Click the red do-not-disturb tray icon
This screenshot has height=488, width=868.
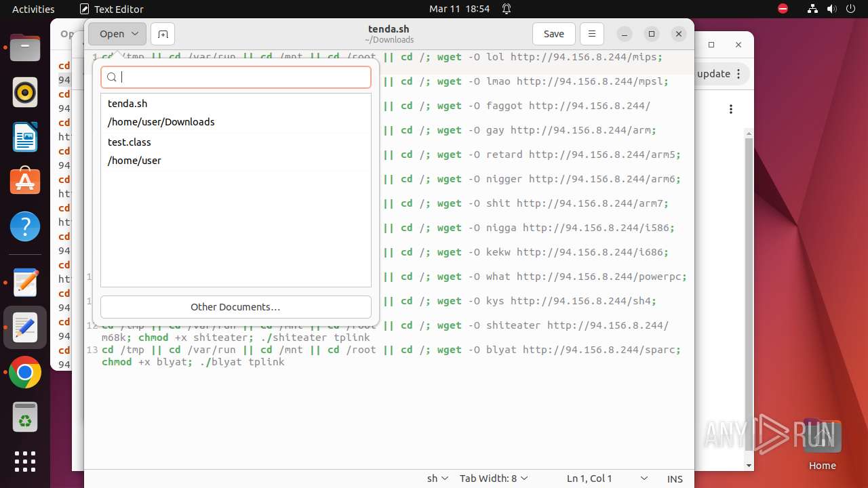(783, 9)
